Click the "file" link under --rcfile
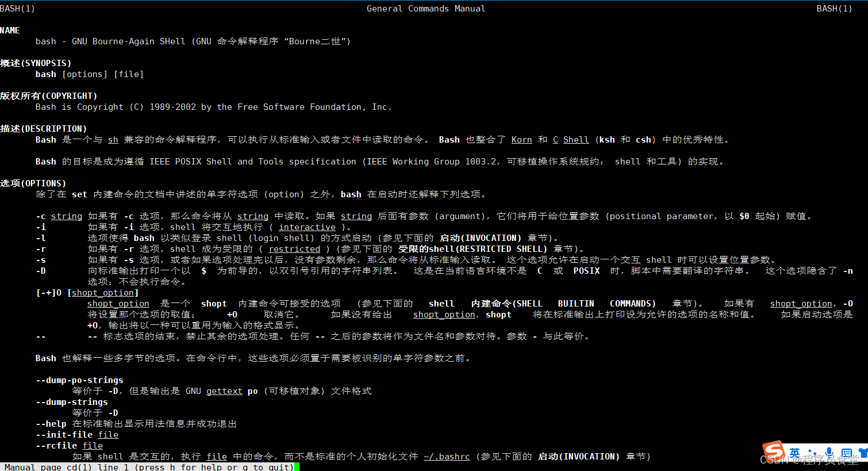Image resolution: width=868 pixels, height=471 pixels. click(92, 445)
